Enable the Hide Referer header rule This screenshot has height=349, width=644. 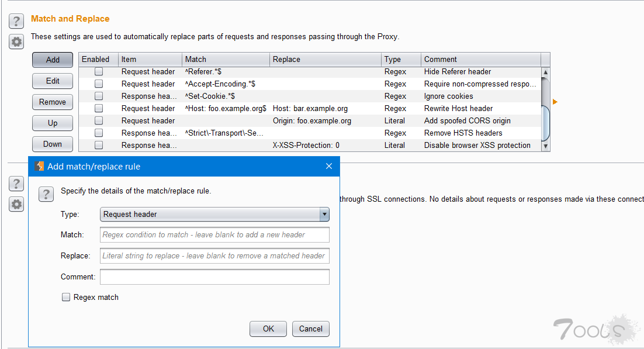(99, 71)
